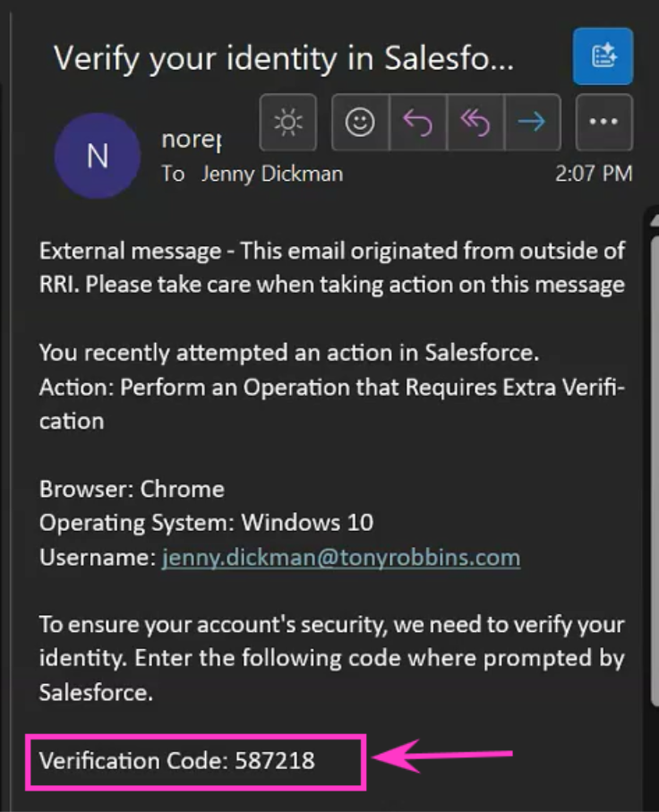This screenshot has height=812, width=659.
Task: Toggle the sun light-background switch
Action: (x=288, y=123)
